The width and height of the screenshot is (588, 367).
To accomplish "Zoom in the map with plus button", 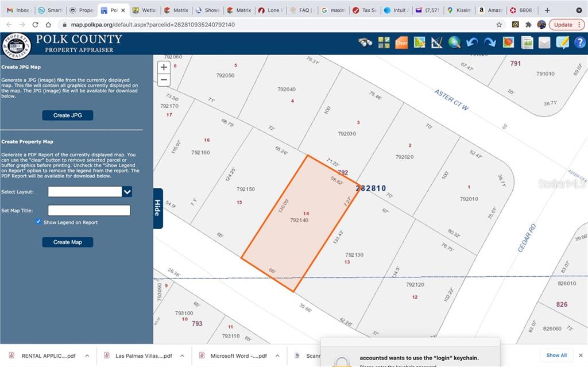I will click(x=164, y=67).
